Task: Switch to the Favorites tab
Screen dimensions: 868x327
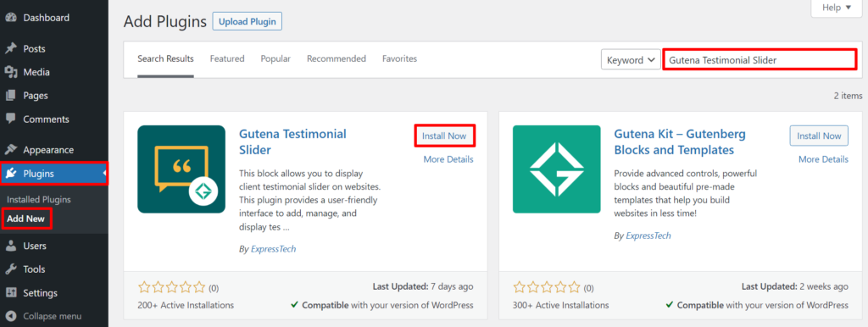Action: (400, 58)
